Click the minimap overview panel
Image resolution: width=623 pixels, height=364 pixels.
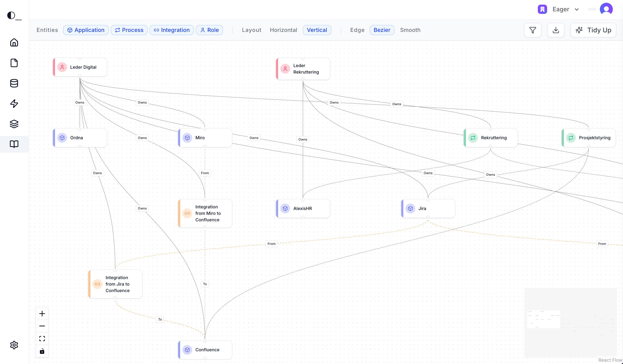[571, 322]
